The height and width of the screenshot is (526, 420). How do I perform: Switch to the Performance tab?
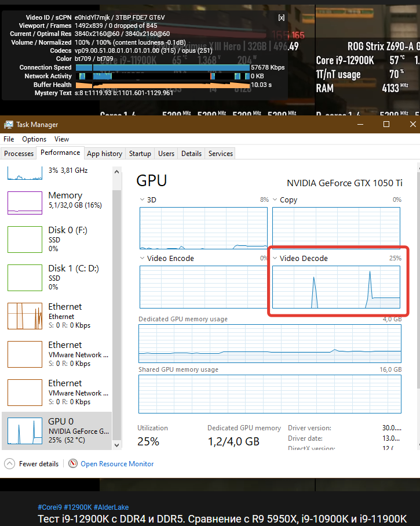point(60,153)
